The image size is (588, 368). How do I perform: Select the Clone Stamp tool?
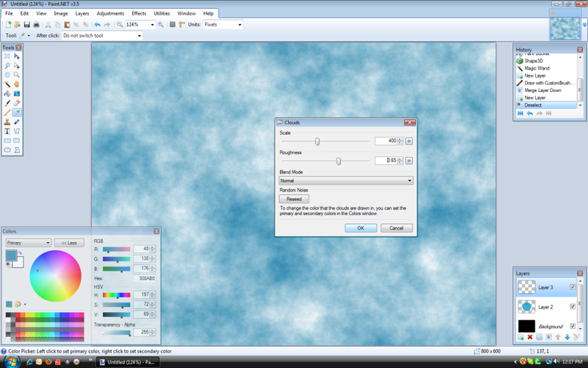point(7,121)
